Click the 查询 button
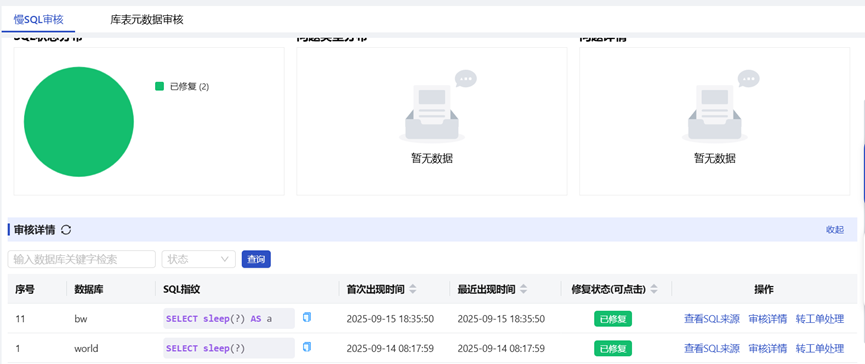This screenshot has height=364, width=865. click(256, 259)
